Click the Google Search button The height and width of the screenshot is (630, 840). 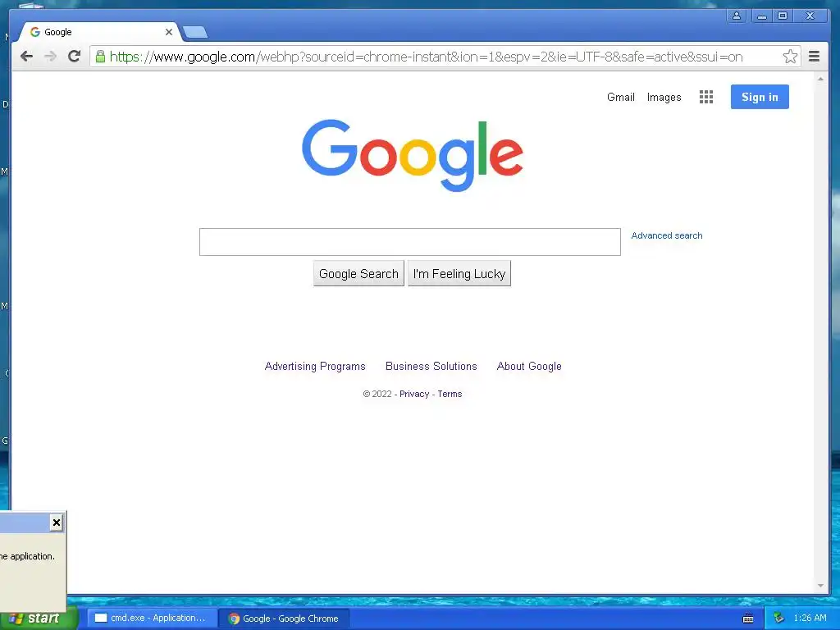[x=358, y=274]
